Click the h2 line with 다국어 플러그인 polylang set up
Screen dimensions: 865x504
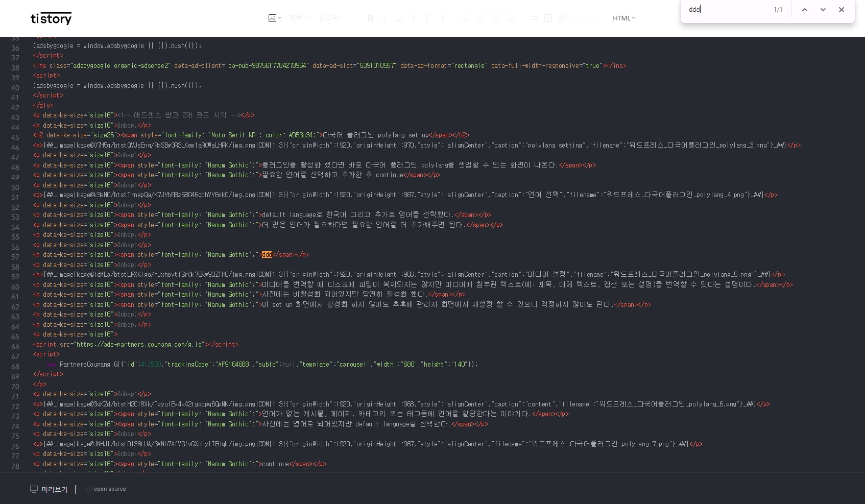pyautogui.click(x=251, y=135)
